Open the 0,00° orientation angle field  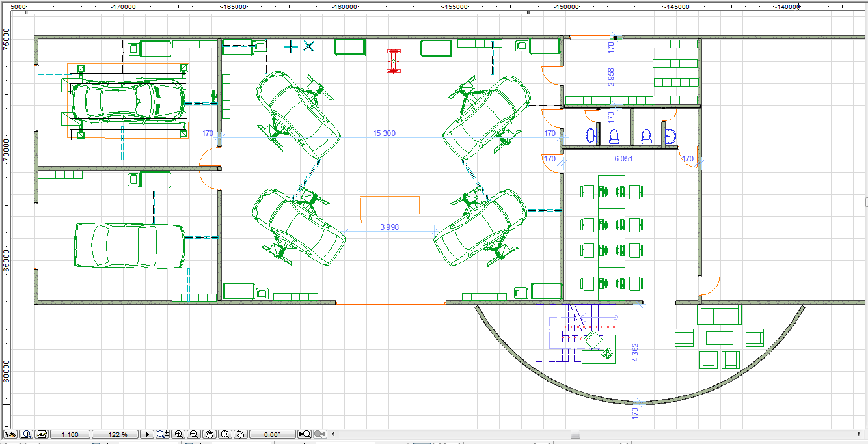[x=273, y=434]
